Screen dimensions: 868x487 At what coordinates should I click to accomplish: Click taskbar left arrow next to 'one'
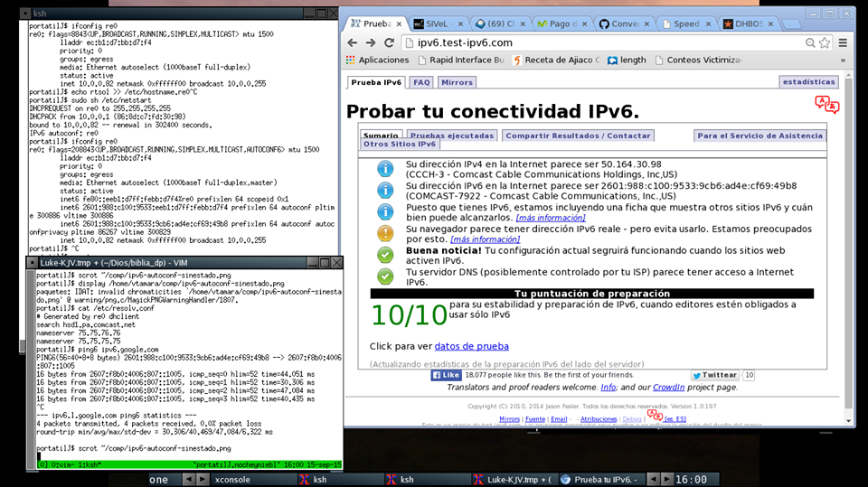click(189, 479)
